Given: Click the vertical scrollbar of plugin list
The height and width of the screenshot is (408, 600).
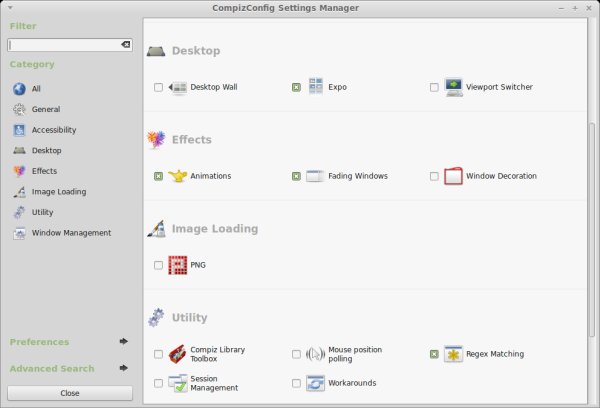Looking at the screenshot, I should click(592, 230).
